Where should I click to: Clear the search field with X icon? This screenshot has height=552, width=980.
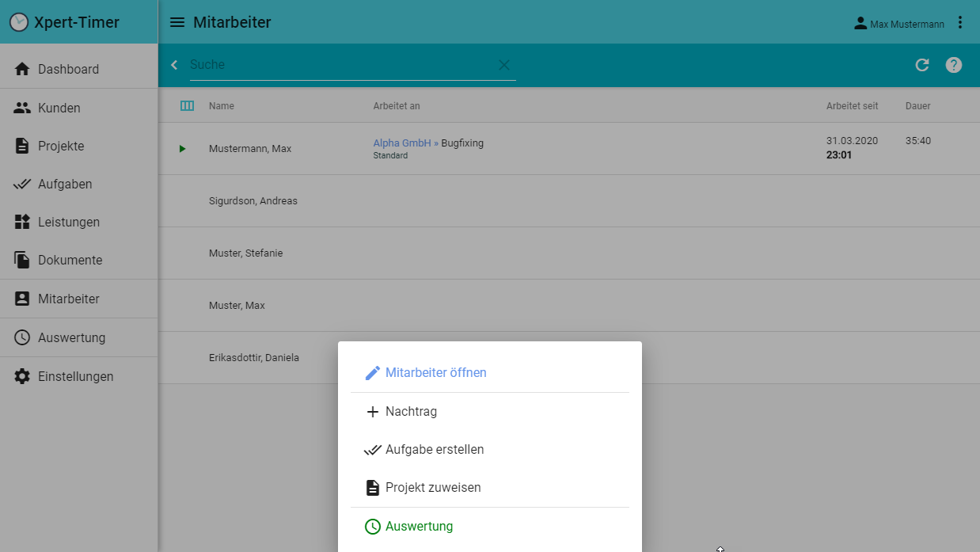[x=504, y=65]
